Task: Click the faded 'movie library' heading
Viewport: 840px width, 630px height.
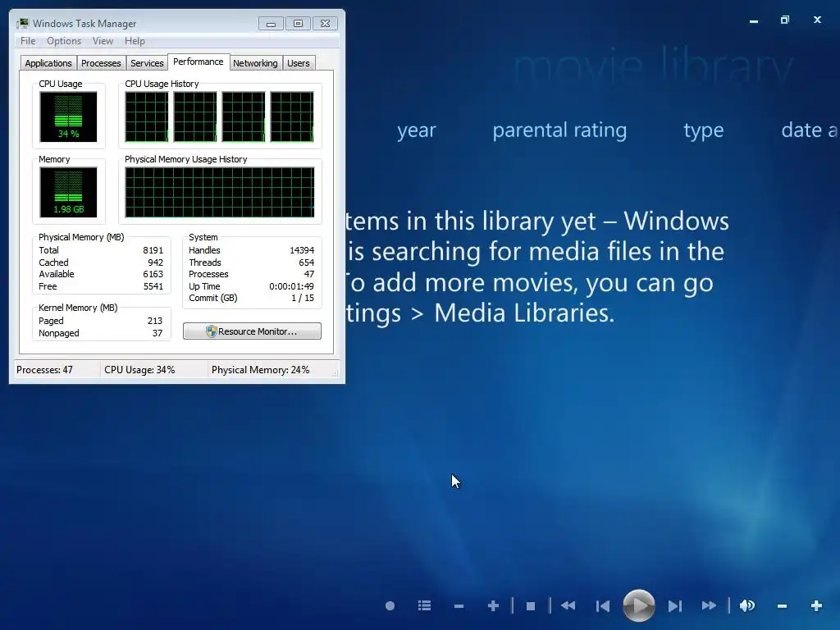Action: [653, 66]
